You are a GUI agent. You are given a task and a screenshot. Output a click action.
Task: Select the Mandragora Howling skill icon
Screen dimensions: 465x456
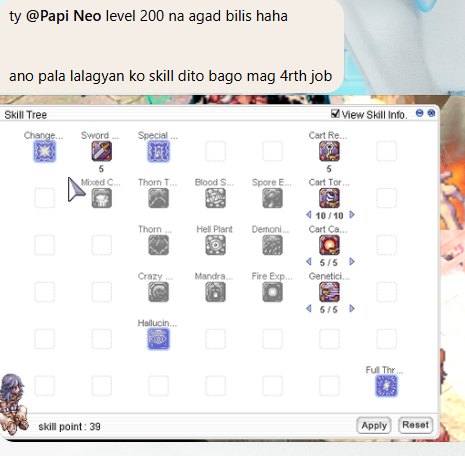tap(215, 292)
